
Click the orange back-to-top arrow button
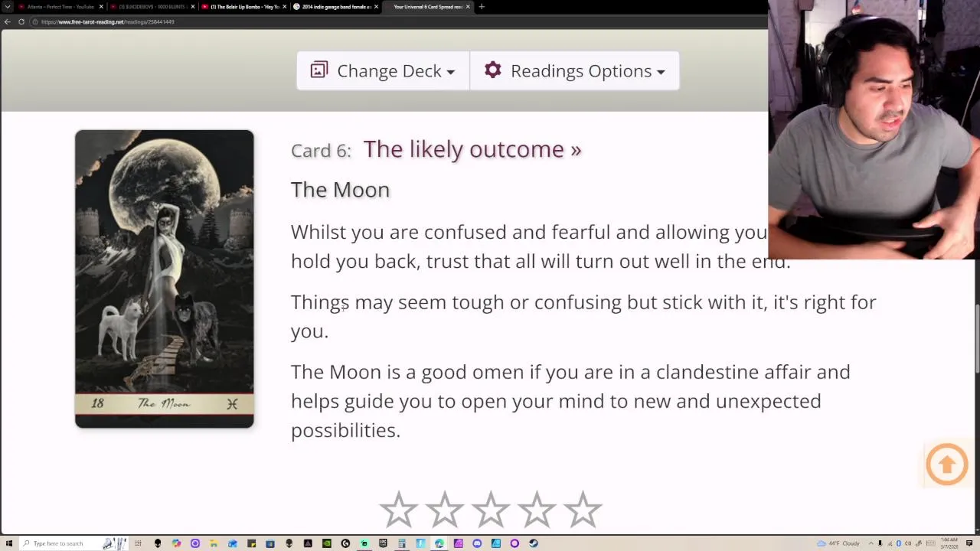point(947,464)
